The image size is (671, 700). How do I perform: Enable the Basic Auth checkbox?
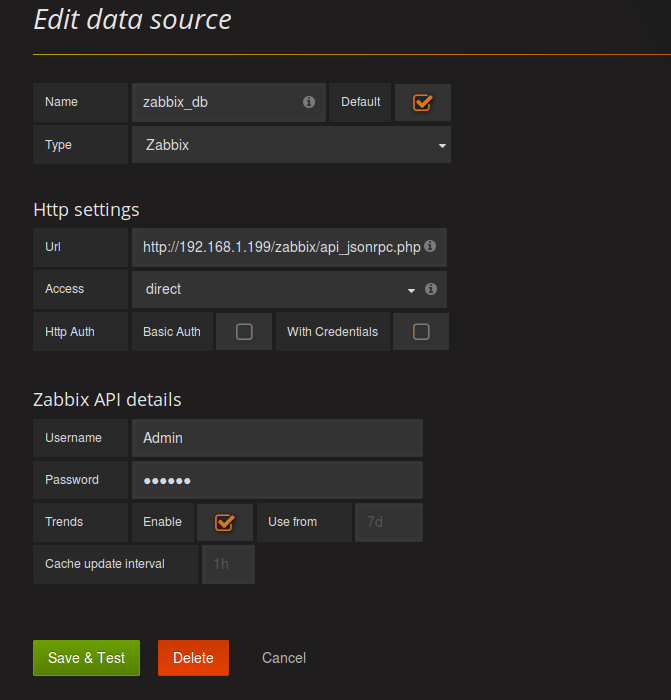pyautogui.click(x=244, y=332)
